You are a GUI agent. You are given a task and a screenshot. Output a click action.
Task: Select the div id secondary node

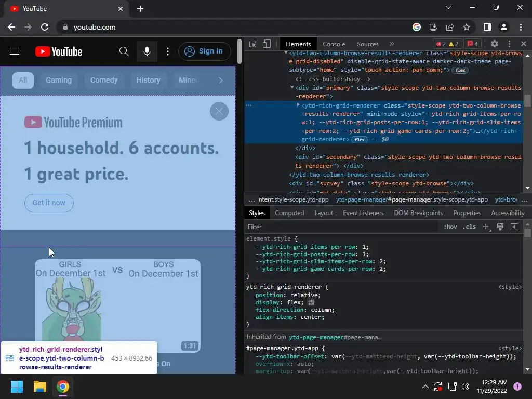(408, 162)
